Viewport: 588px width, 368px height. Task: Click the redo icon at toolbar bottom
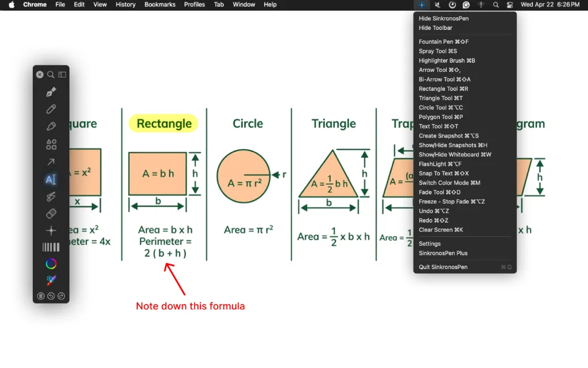click(x=61, y=296)
